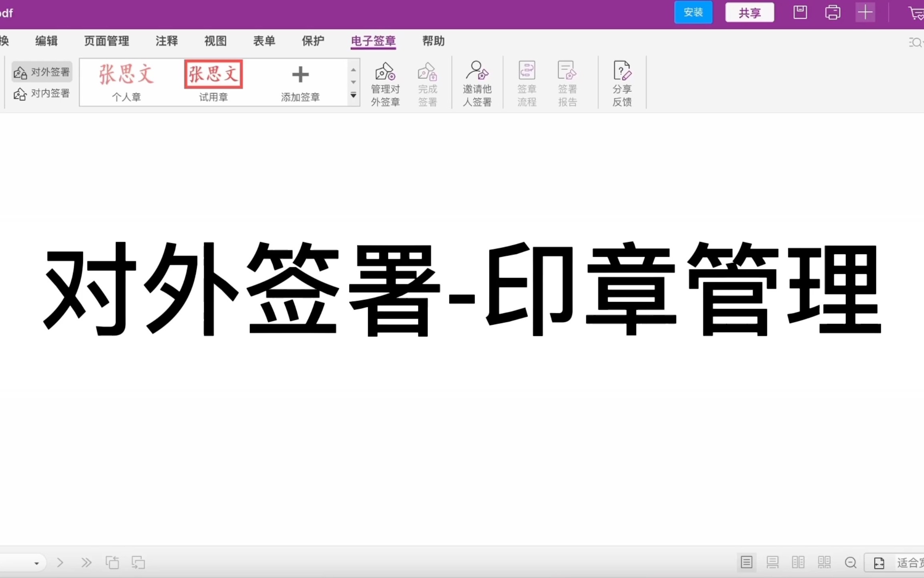The image size is (924, 578).
Task: Open the print dialog via printer icon
Action: [833, 12]
